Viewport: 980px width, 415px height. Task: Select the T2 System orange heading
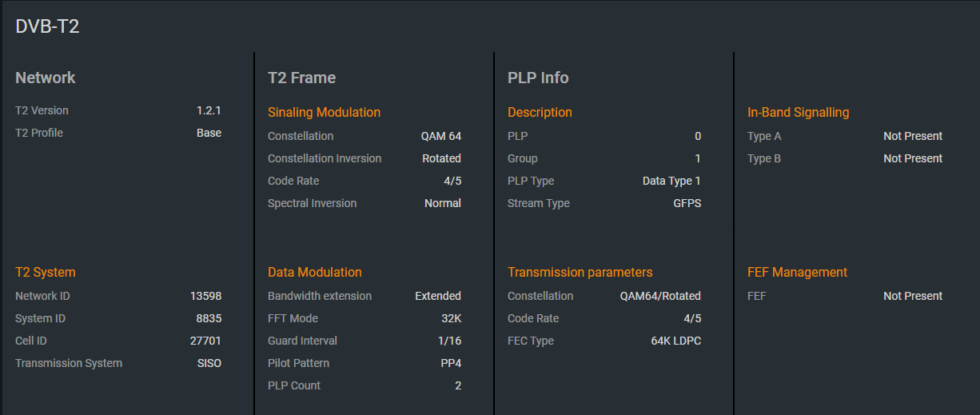click(x=46, y=272)
